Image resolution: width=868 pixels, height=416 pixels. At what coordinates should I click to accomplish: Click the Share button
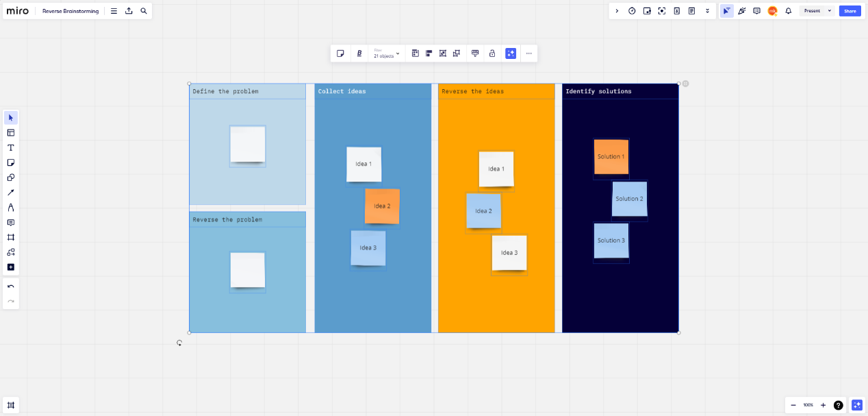(x=850, y=11)
